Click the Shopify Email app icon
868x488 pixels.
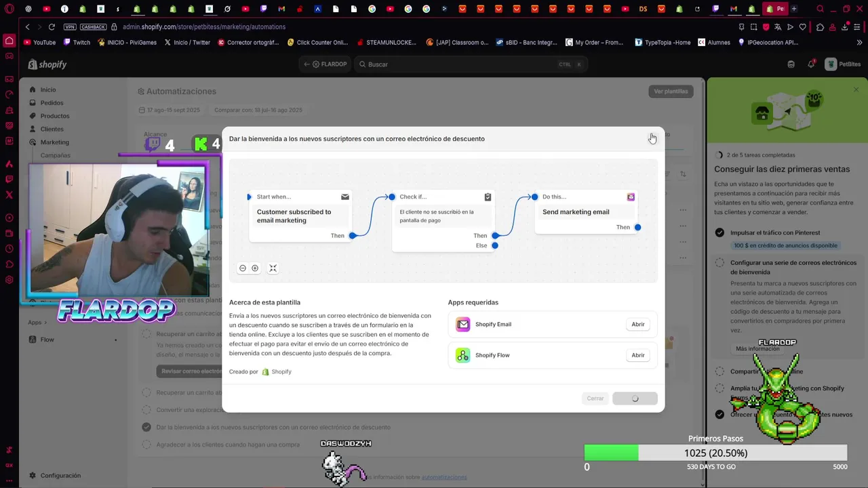(463, 325)
